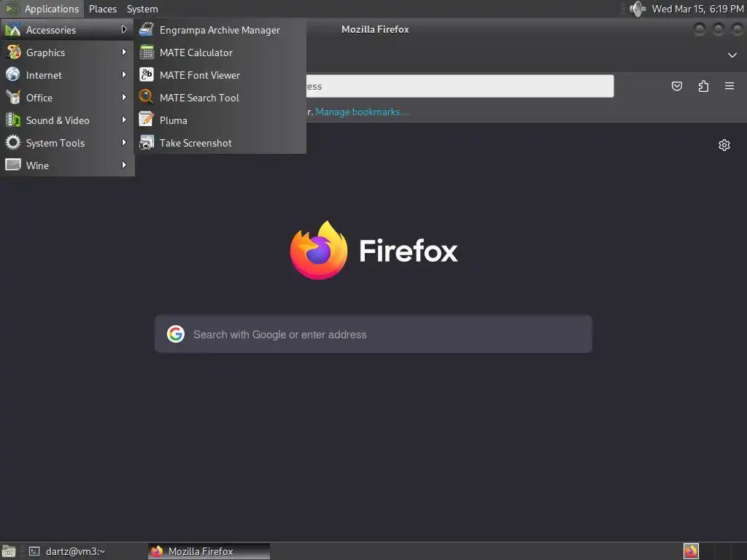This screenshot has width=747, height=560.
Task: Click the Applications menu logo icon
Action: [x=12, y=9]
